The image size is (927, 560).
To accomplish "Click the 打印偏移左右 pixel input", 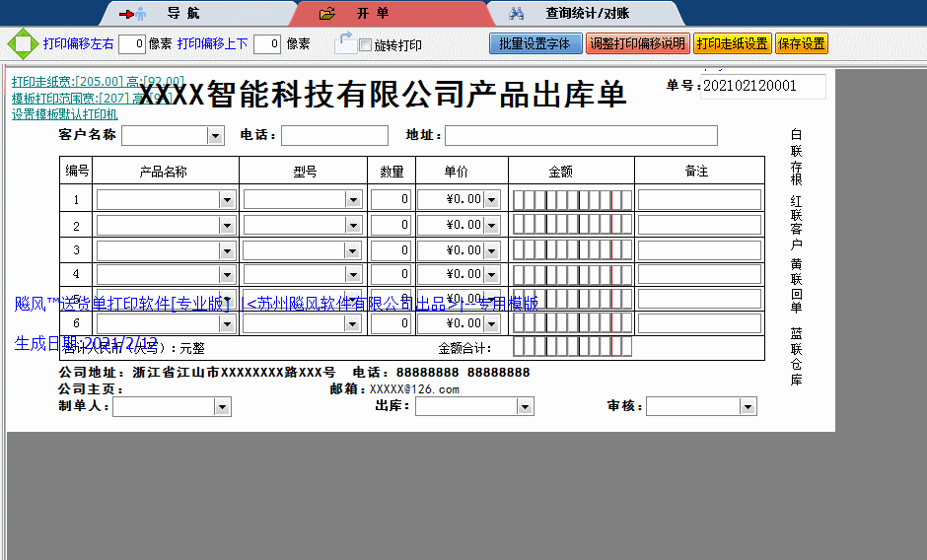I will (x=132, y=43).
